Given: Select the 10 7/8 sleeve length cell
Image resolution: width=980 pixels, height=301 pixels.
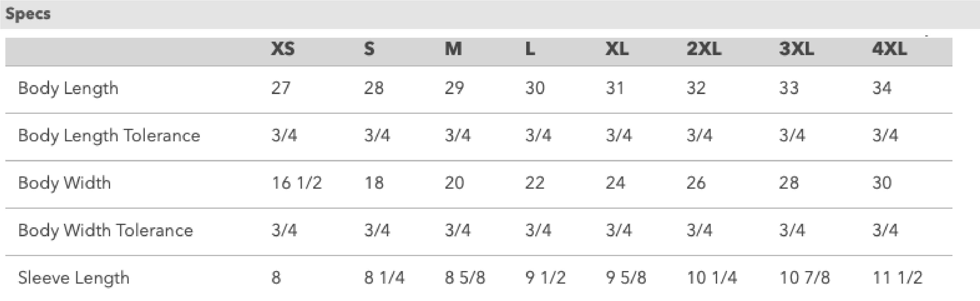Looking at the screenshot, I should click(x=804, y=278).
